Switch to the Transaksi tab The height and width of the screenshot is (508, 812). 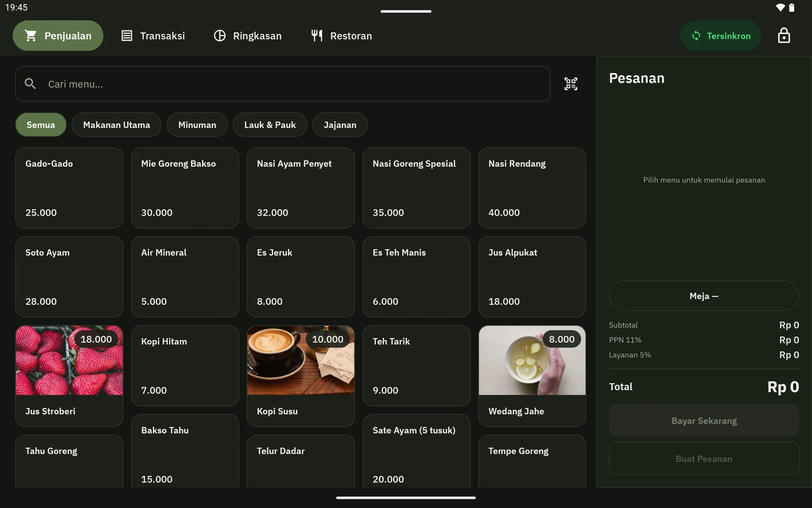coord(153,36)
